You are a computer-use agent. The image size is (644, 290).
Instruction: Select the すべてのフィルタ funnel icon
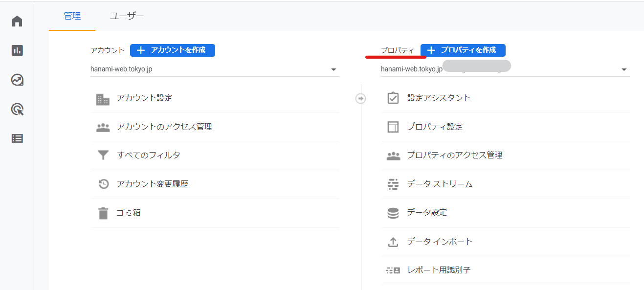coord(103,155)
